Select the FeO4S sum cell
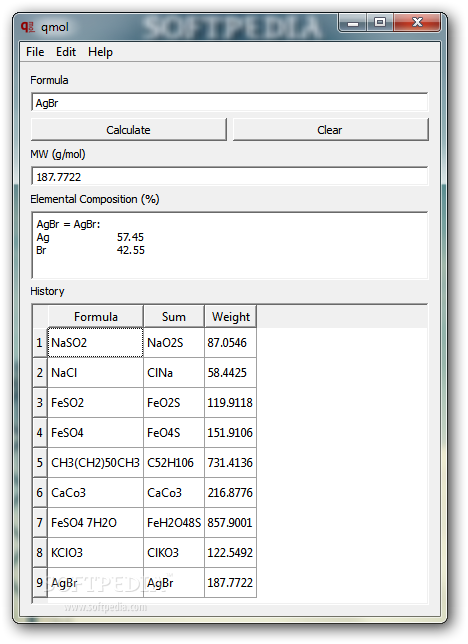This screenshot has width=468, height=644. 174,432
